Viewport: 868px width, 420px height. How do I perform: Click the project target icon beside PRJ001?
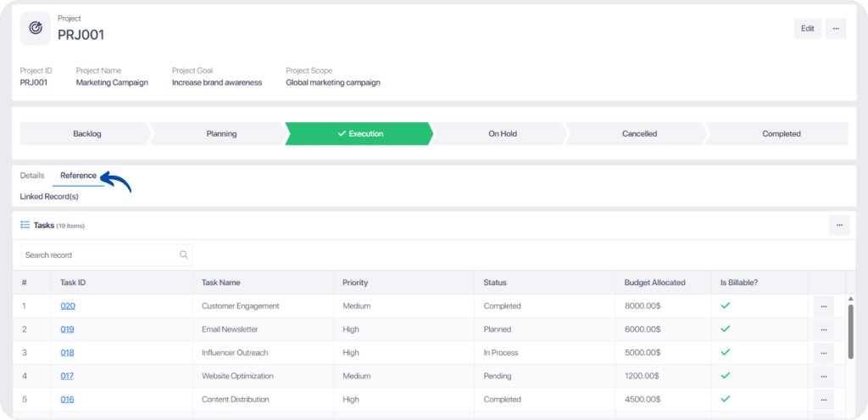[36, 28]
